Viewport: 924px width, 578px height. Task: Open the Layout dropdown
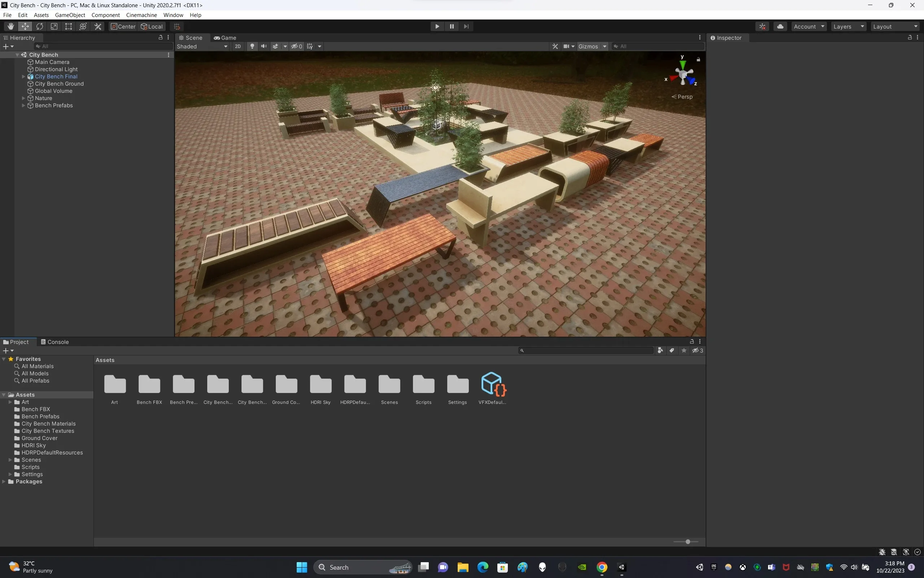click(895, 26)
